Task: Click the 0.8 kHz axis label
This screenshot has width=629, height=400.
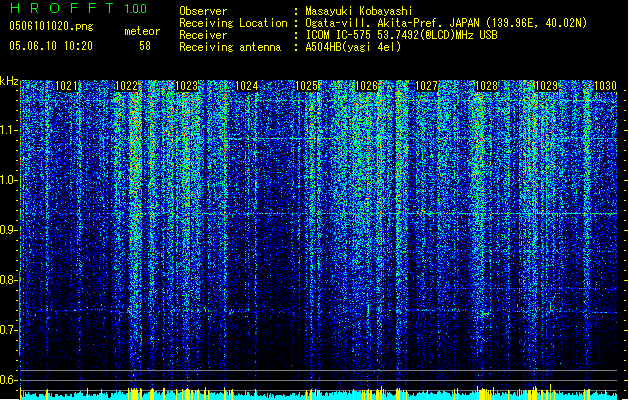Action: (8, 280)
